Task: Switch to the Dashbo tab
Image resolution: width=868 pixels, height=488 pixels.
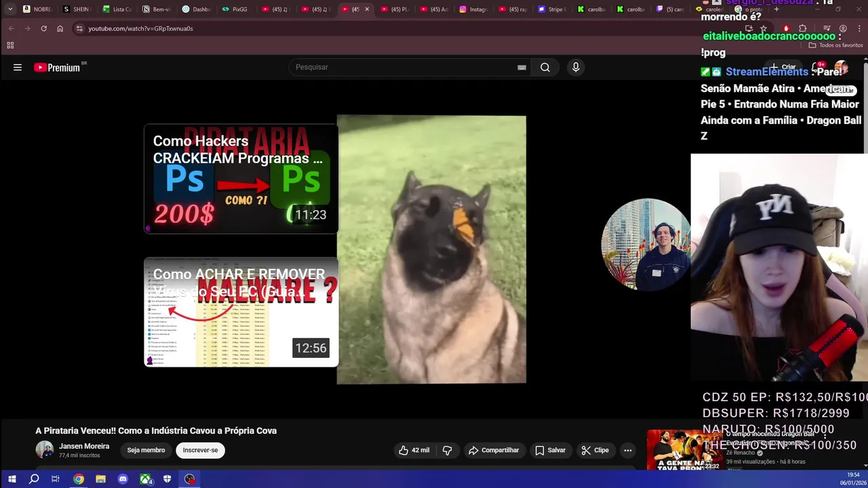Action: [x=197, y=9]
